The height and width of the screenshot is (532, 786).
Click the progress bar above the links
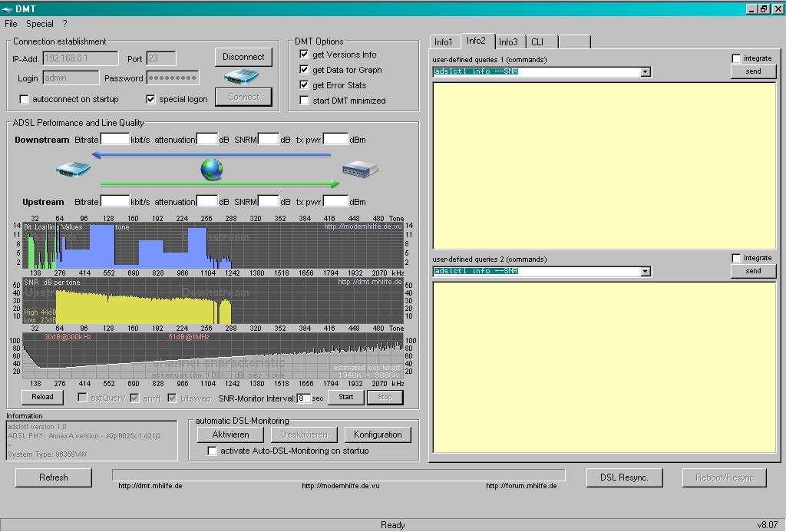(x=339, y=475)
